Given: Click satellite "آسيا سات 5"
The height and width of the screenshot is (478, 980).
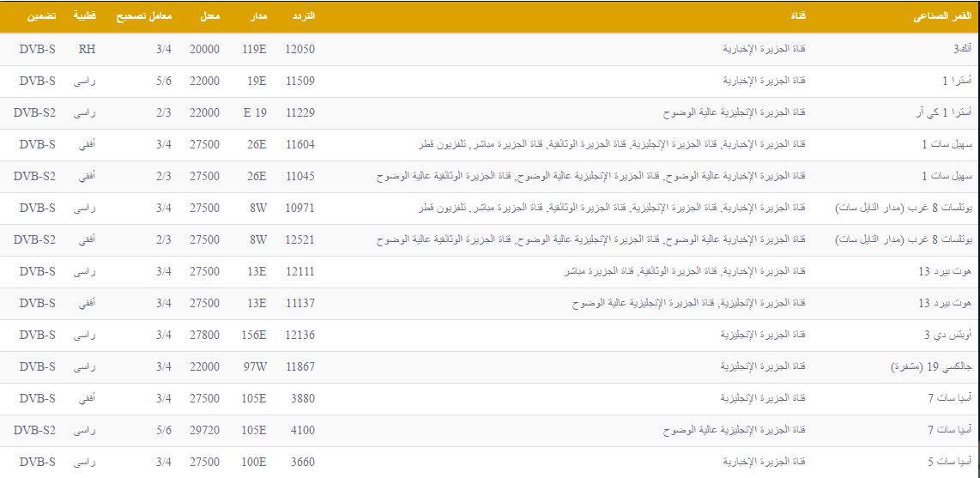Looking at the screenshot, I should click(x=951, y=463).
